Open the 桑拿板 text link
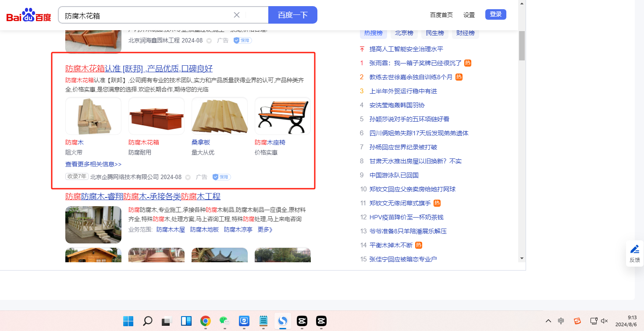Image resolution: width=644 pixels, height=331 pixels. [201, 142]
